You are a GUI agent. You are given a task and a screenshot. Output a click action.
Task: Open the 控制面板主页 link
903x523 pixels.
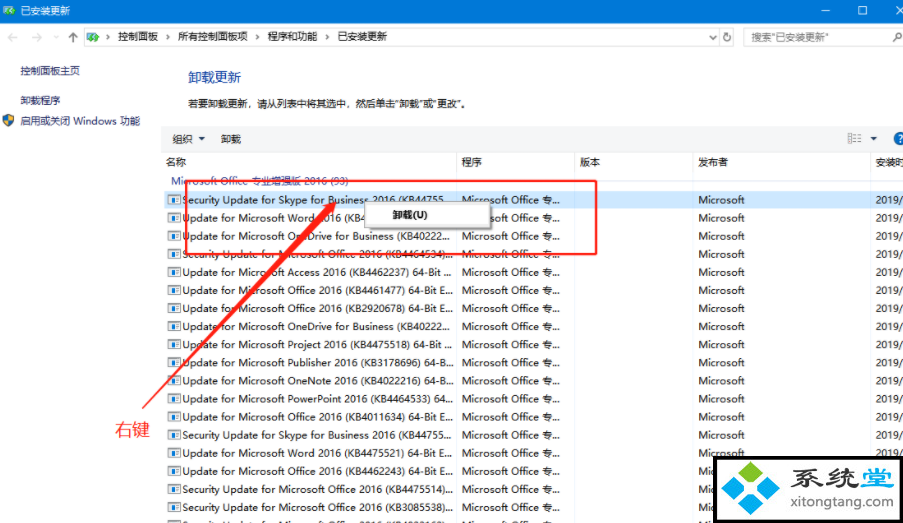(50, 70)
